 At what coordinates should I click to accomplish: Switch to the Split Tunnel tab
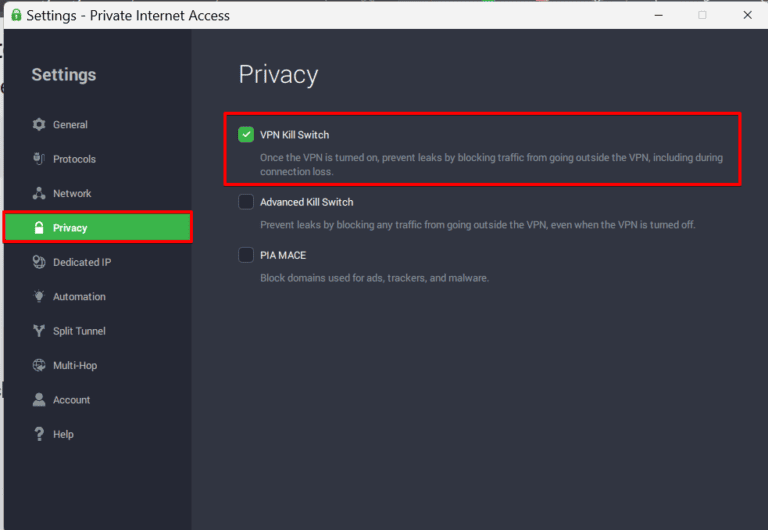[x=97, y=331]
